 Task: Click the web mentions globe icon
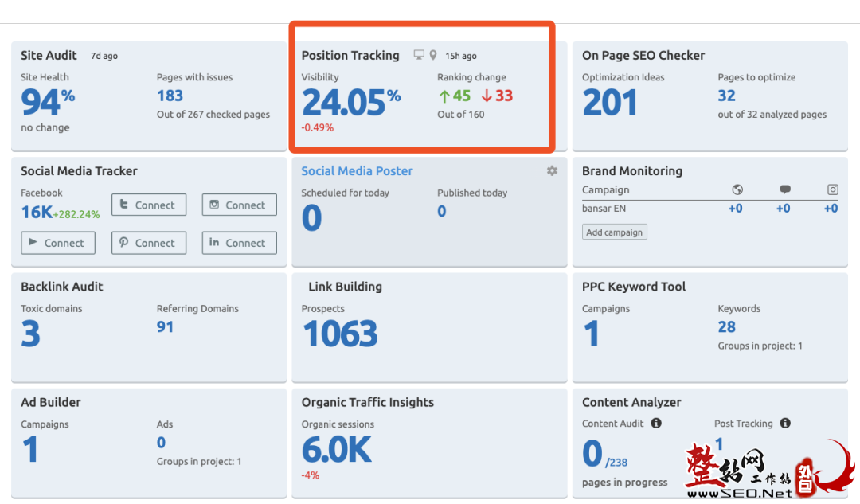(x=737, y=189)
